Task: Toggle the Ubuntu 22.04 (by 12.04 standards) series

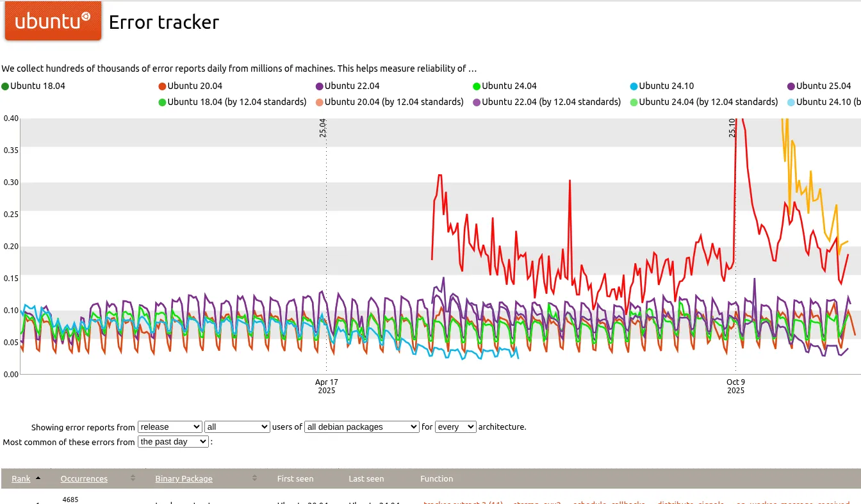Action: coord(478,102)
